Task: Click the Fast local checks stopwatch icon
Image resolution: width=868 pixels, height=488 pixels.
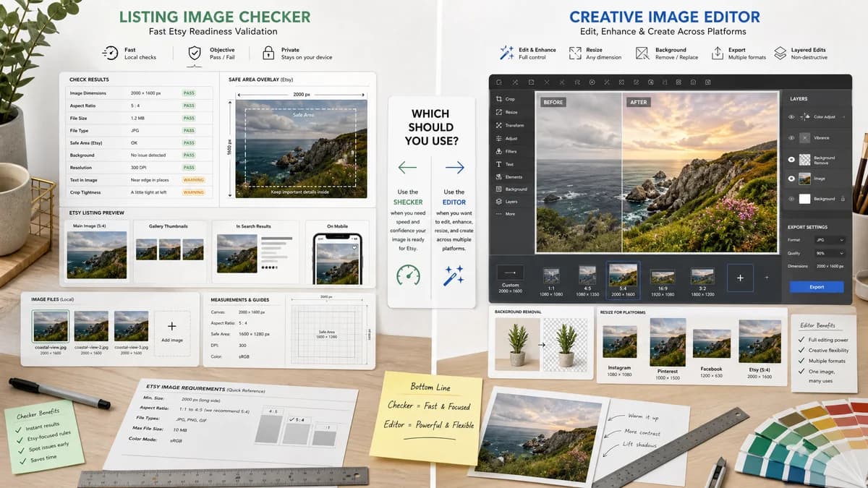Action: tap(110, 53)
